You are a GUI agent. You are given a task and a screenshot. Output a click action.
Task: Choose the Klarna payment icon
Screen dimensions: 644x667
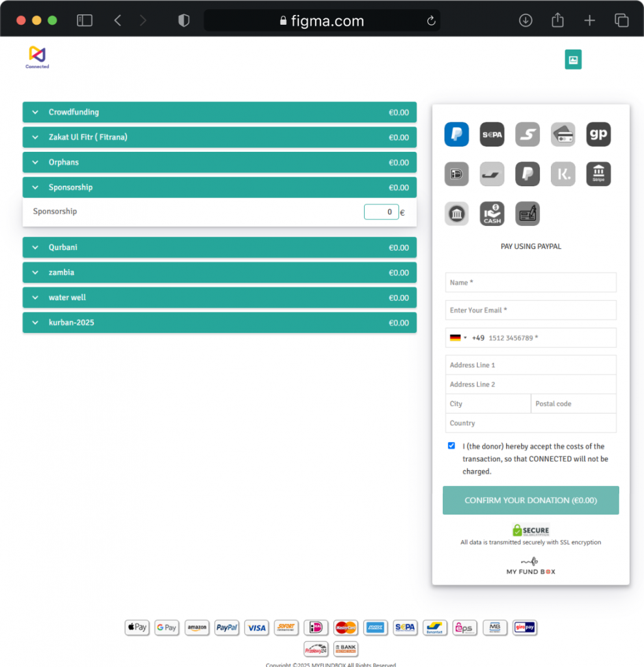point(563,174)
